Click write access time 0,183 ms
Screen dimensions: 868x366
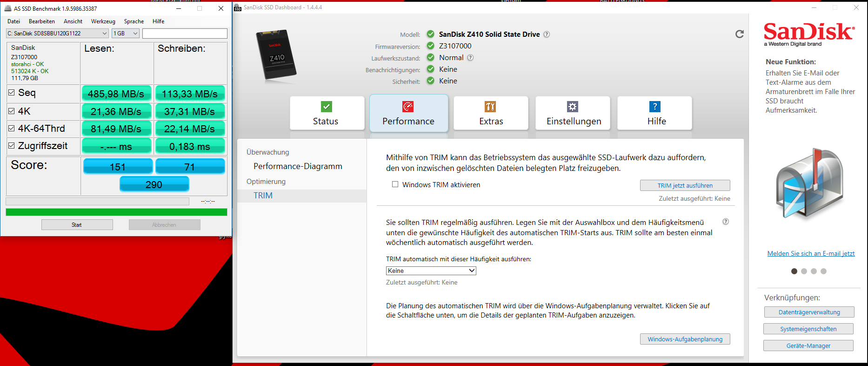point(190,146)
